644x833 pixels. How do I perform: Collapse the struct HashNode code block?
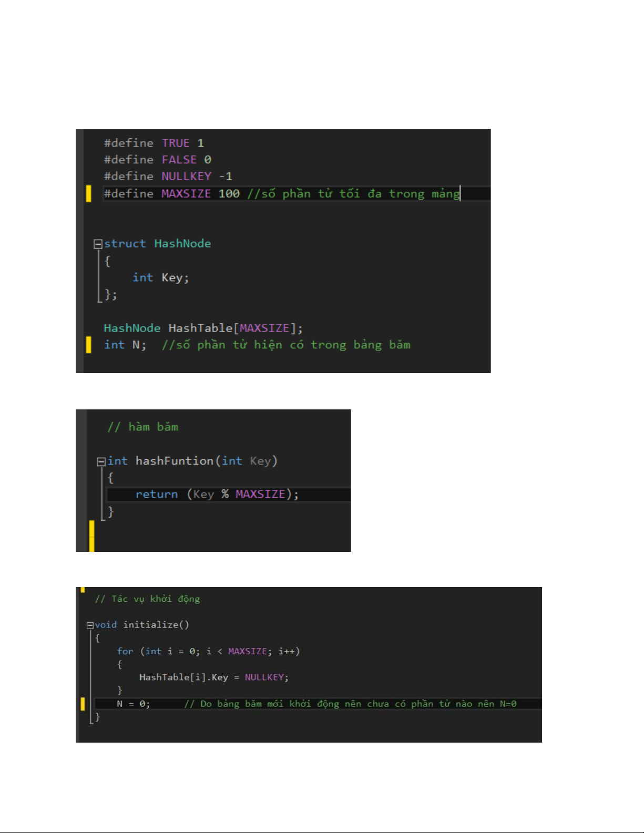pyautogui.click(x=98, y=244)
